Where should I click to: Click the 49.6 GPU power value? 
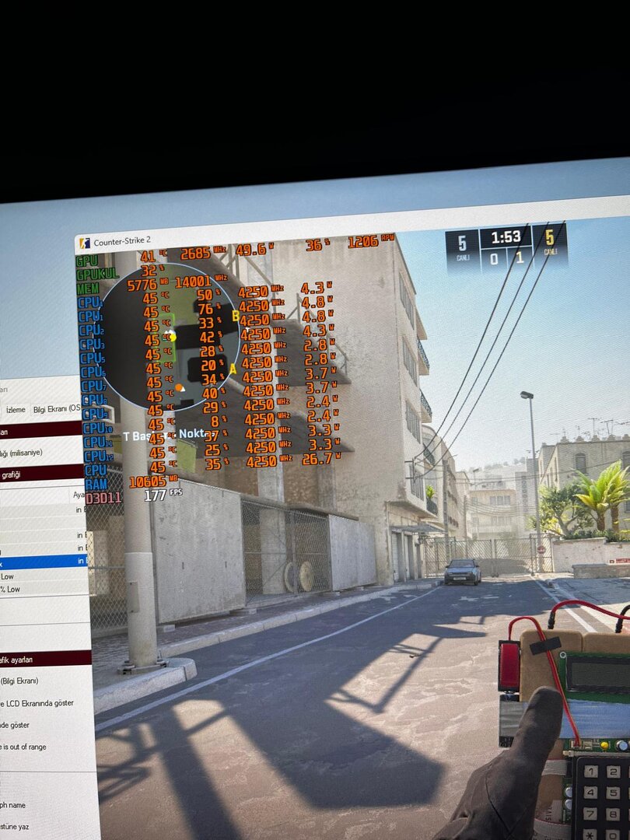tap(254, 249)
